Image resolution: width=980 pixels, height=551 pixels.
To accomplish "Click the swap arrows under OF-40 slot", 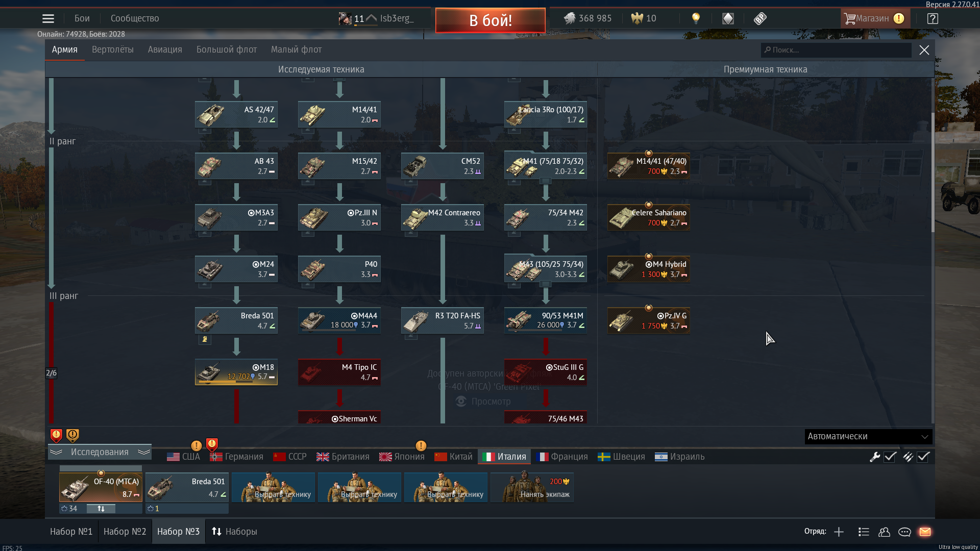I will point(101,509).
